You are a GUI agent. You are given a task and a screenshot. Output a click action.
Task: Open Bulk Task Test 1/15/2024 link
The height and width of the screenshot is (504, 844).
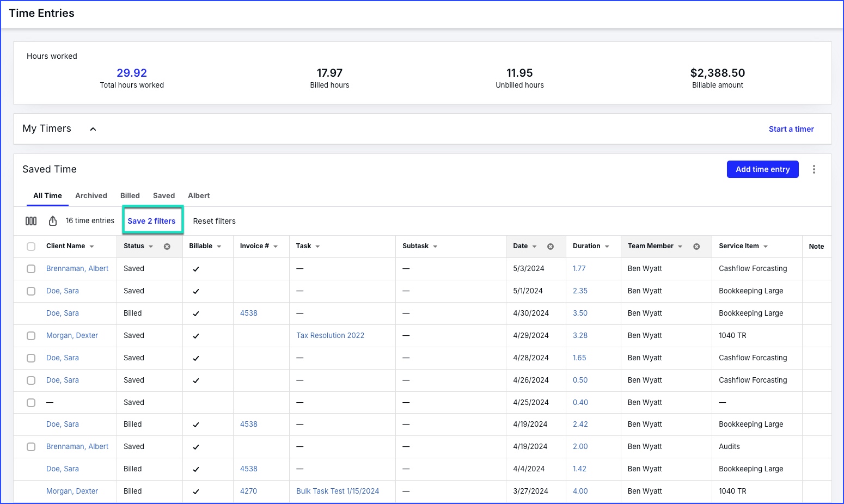click(338, 491)
